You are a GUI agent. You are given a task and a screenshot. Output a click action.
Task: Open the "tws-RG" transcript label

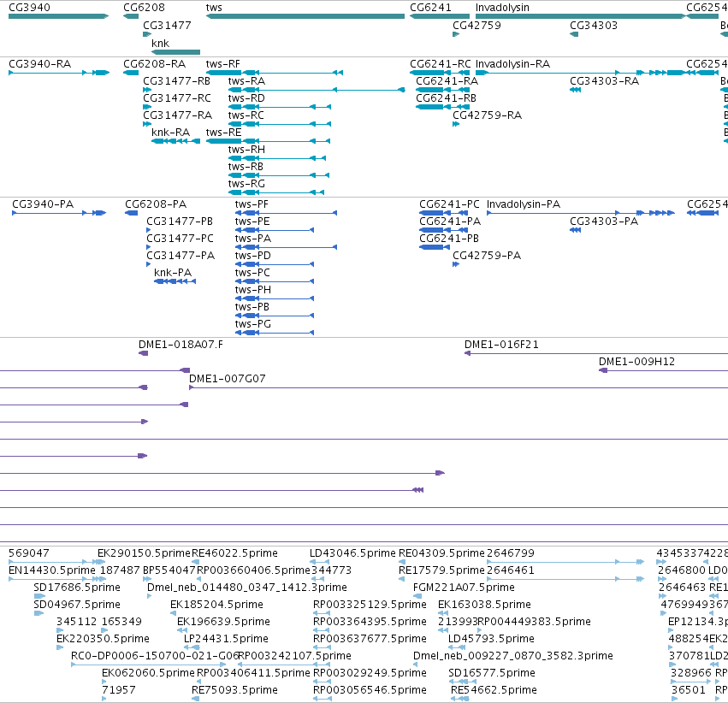point(246,184)
